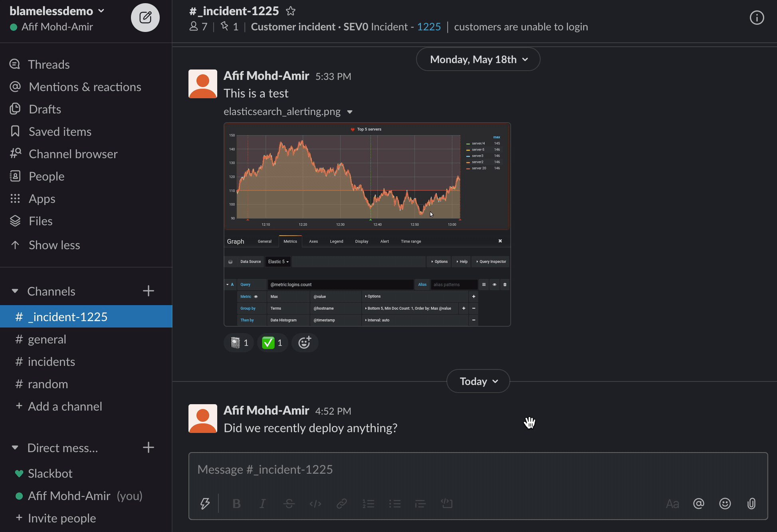
Task: Collapse the Direct messages section
Action: tap(15, 448)
